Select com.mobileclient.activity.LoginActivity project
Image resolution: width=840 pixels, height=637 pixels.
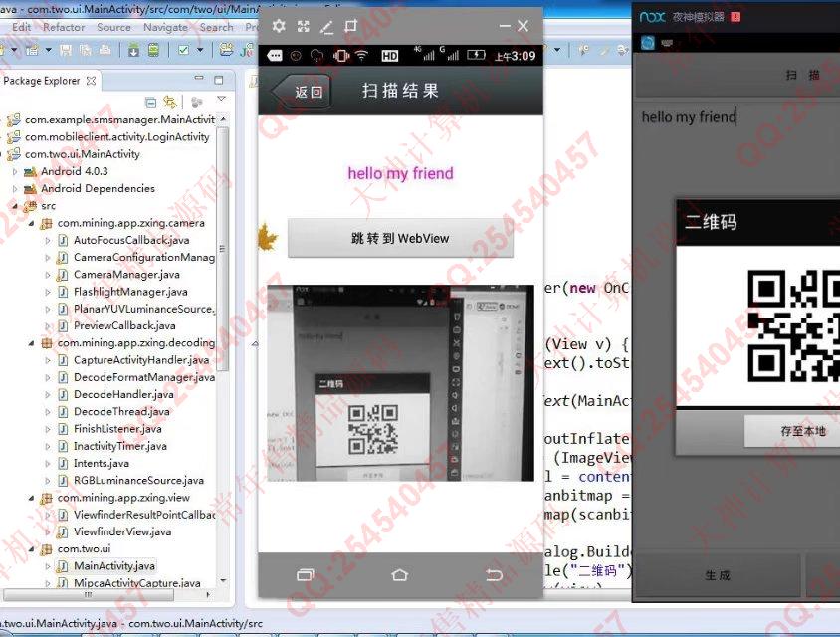pyautogui.click(x=116, y=137)
